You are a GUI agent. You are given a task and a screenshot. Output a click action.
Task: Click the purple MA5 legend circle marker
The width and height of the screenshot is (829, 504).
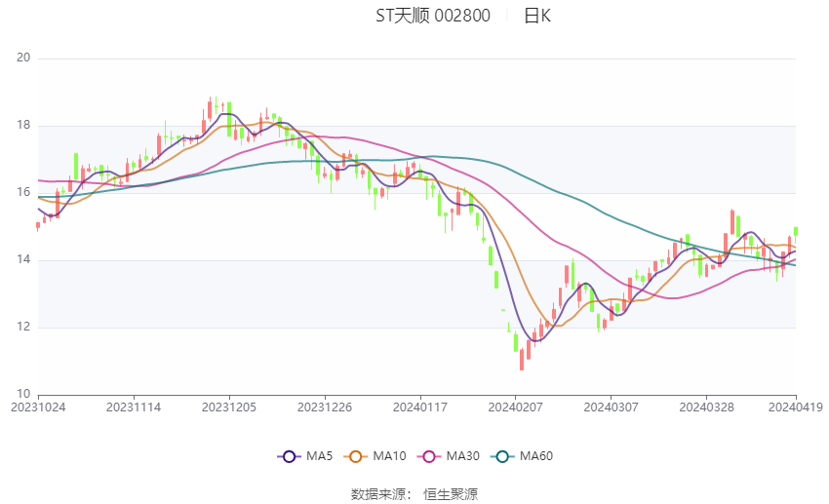point(288,456)
